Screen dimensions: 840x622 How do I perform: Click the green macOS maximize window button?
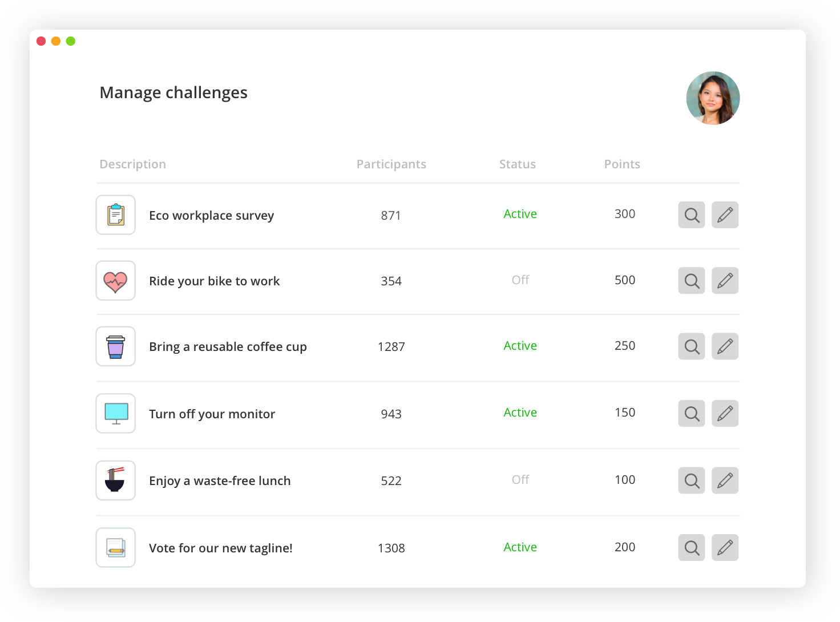click(71, 41)
